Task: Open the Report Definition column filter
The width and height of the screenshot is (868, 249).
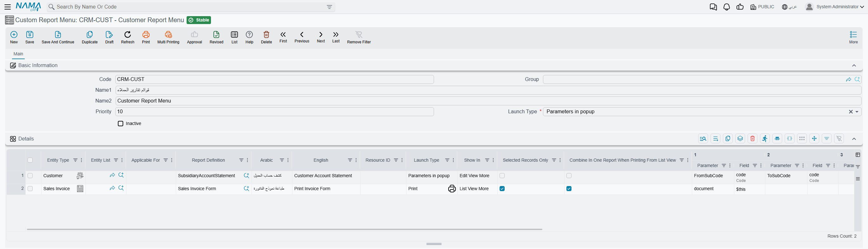Action: pos(241,160)
